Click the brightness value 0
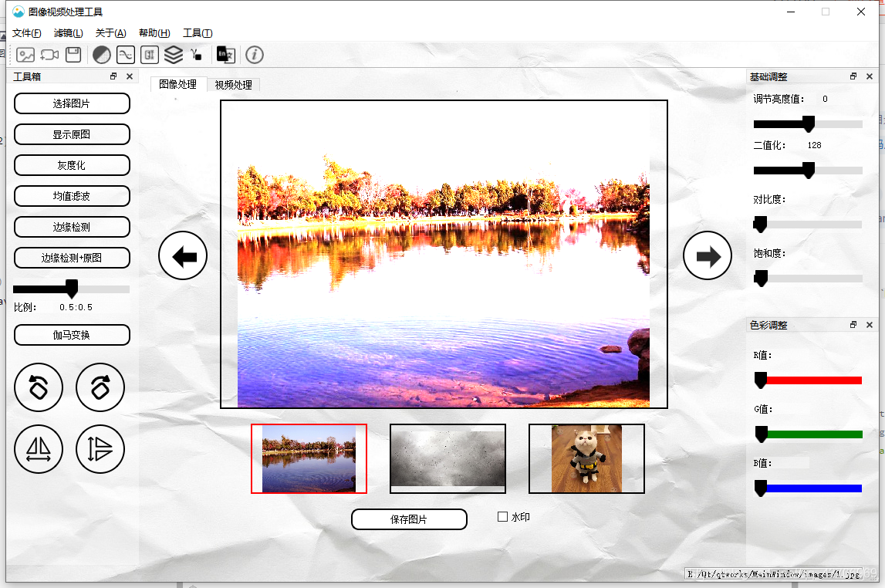 [825, 100]
